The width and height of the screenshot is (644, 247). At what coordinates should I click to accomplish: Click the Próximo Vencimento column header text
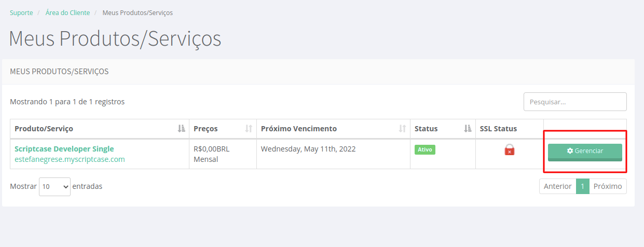point(299,129)
